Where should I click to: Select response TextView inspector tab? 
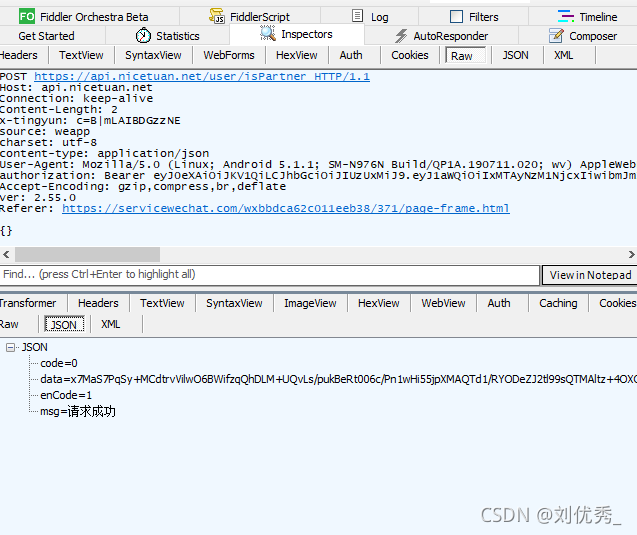pos(162,303)
